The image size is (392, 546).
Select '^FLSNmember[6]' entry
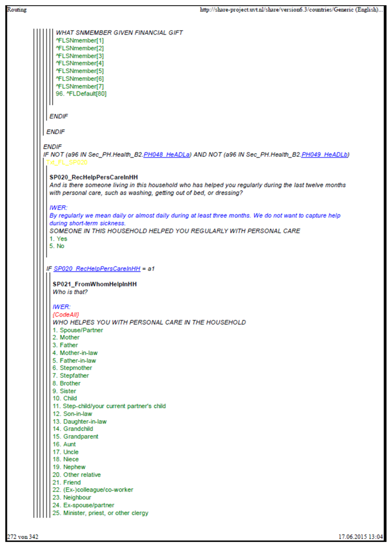click(x=80, y=79)
